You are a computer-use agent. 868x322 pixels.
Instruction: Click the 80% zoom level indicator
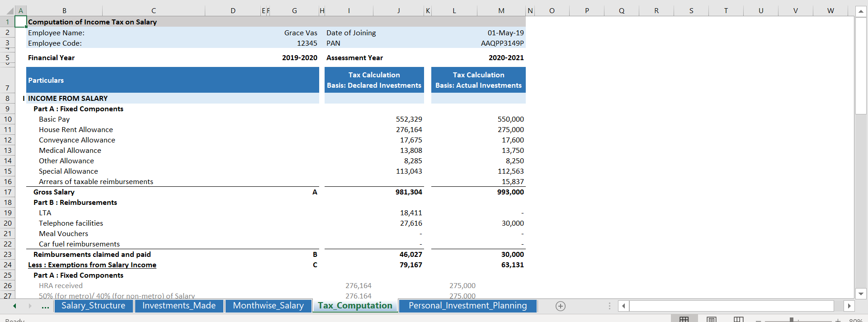click(856, 320)
